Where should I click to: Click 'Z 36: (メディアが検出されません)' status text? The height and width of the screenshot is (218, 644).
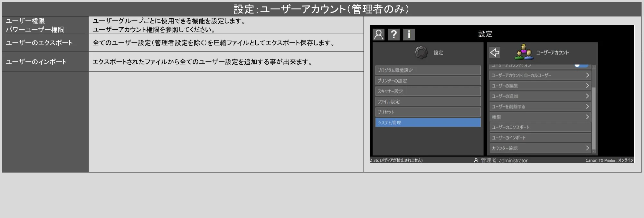tap(396, 160)
